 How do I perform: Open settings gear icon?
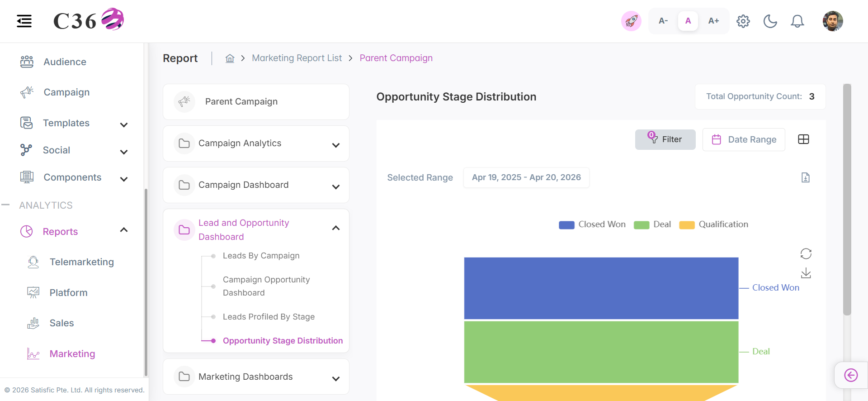click(743, 21)
